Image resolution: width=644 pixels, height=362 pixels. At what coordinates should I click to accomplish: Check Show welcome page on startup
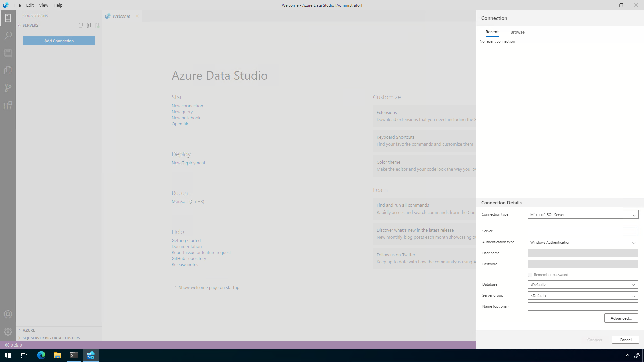[x=174, y=288]
